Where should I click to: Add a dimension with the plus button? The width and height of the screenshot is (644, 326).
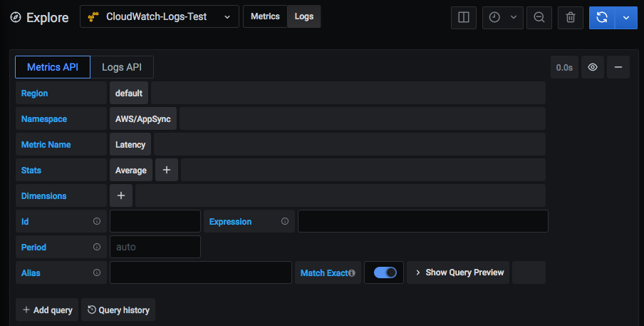[x=121, y=195]
